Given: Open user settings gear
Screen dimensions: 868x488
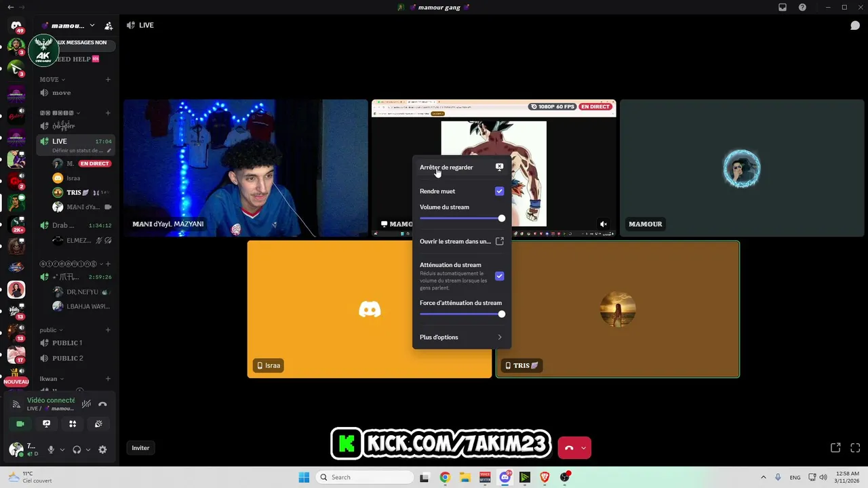Looking at the screenshot, I should [102, 449].
